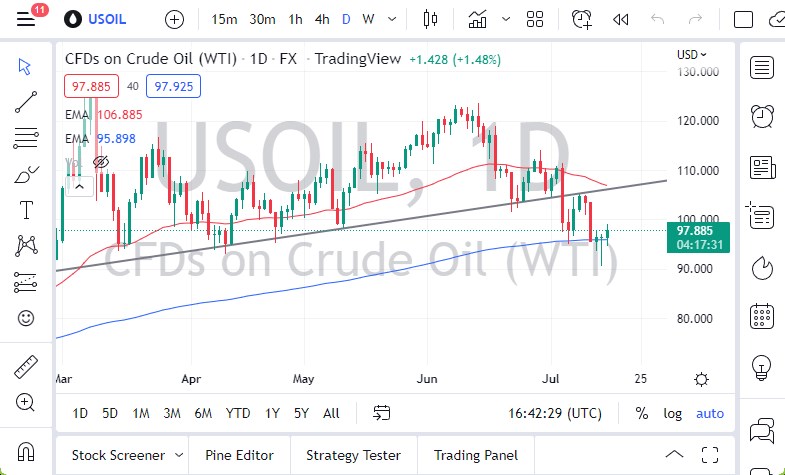
Task: Click the USOIL symbol search field
Action: coord(100,19)
